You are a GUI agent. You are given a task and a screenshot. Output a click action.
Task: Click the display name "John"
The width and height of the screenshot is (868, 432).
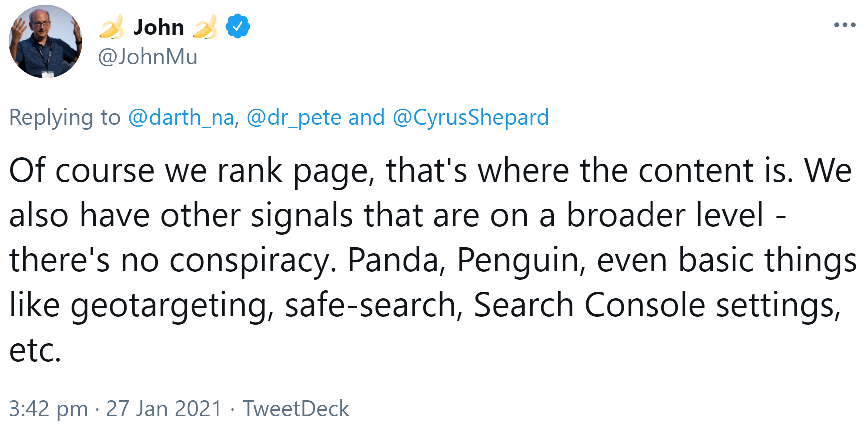pyautogui.click(x=159, y=27)
